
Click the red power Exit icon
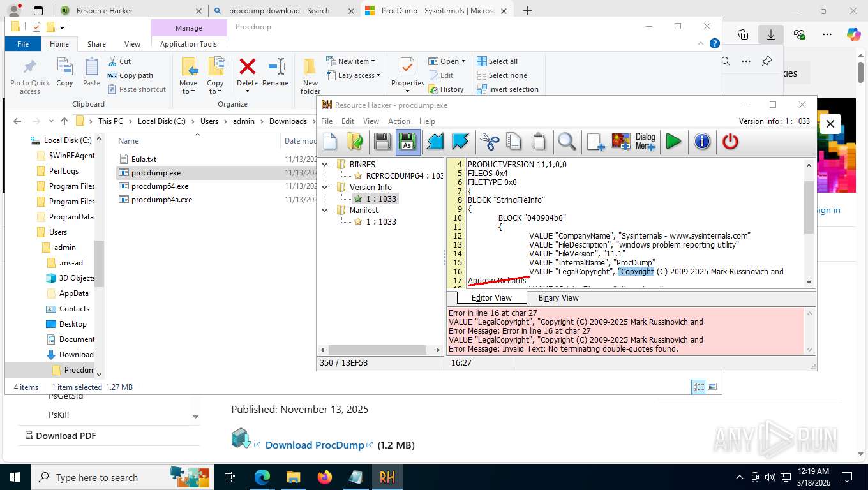point(730,142)
